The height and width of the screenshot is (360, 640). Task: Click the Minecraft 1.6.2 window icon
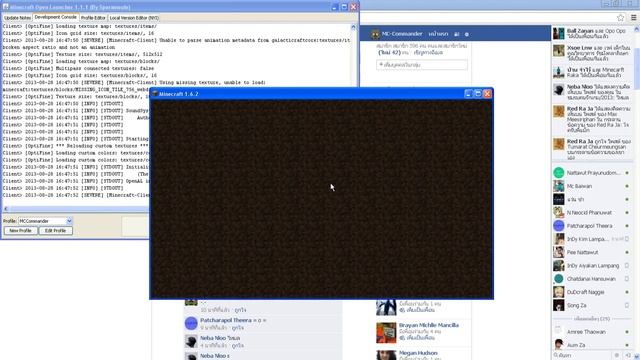(155, 94)
